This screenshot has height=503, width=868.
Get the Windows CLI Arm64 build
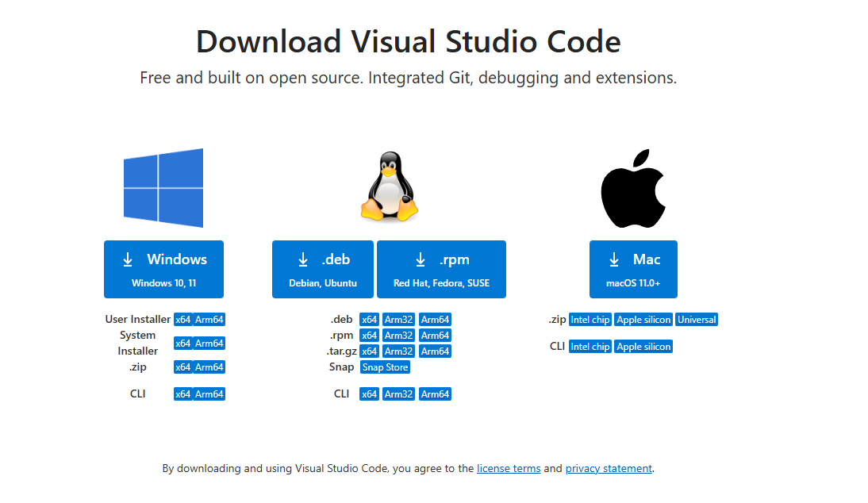(209, 394)
